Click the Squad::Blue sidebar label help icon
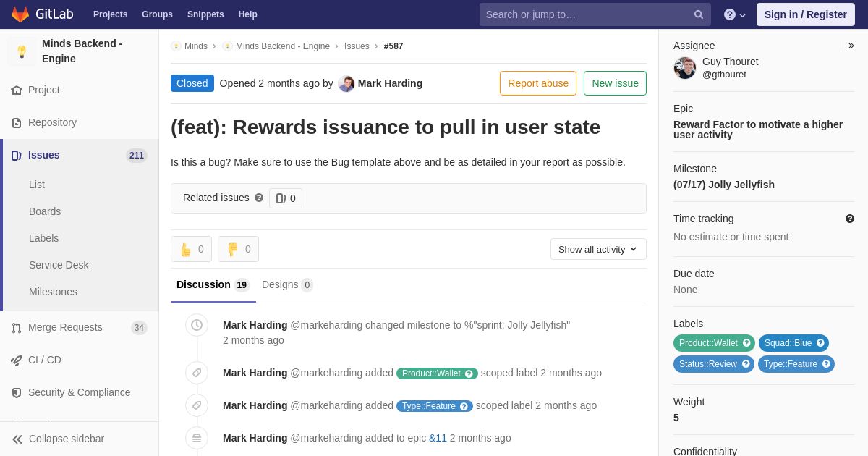 (x=820, y=343)
